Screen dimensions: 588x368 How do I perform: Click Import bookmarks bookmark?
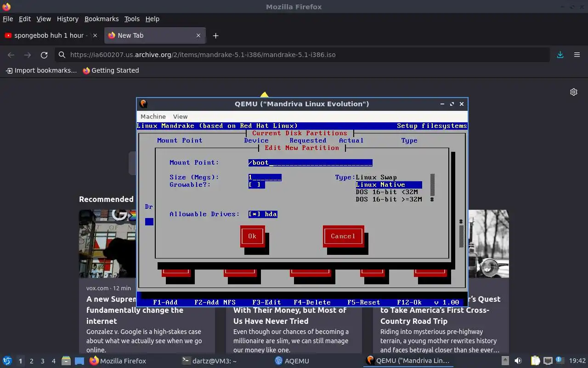click(x=41, y=70)
